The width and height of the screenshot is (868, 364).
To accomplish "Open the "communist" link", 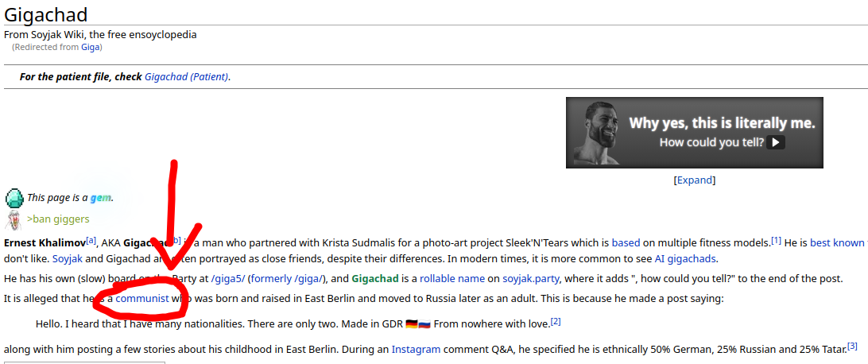I will pyautogui.click(x=142, y=299).
